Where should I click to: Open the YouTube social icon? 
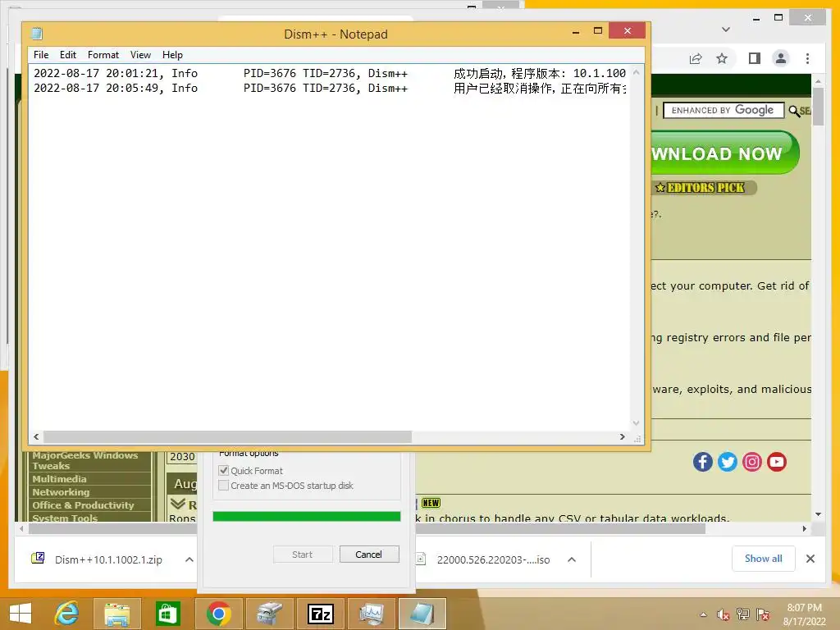[x=777, y=462]
